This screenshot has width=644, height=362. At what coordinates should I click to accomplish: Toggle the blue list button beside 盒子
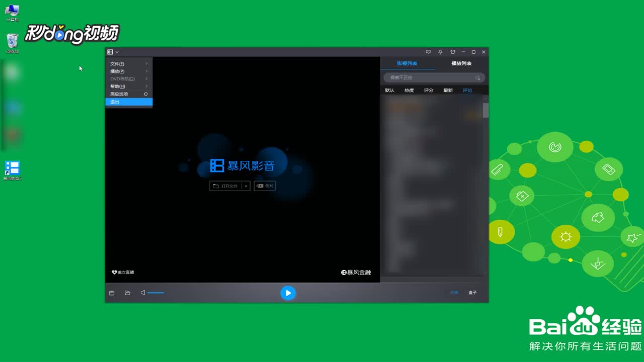[454, 293]
